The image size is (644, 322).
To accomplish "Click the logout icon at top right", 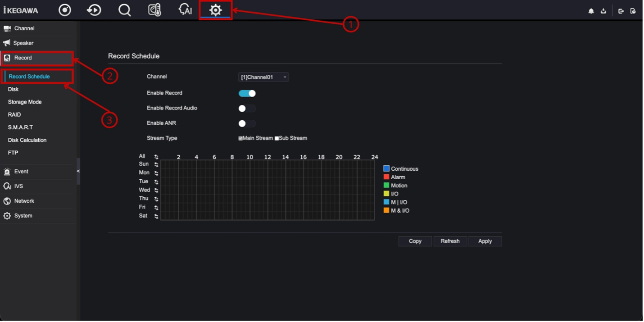I will (621, 11).
